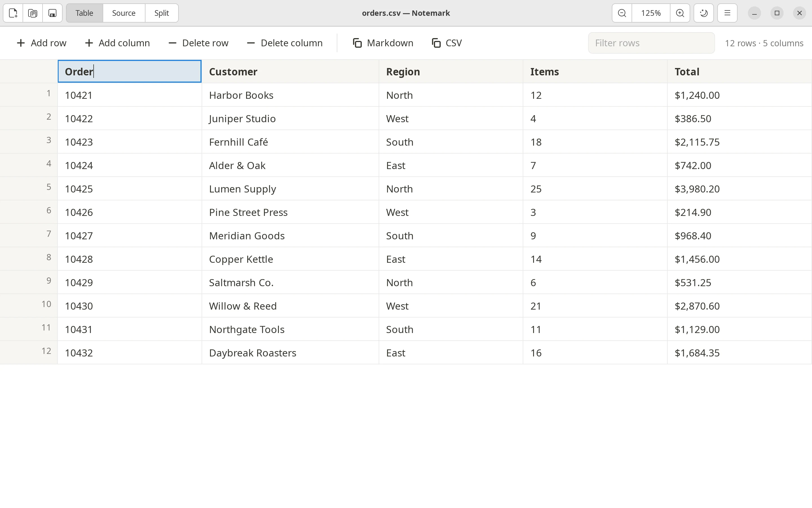Zoom in with the plus magnifier icon
The width and height of the screenshot is (812, 508).
coord(680,13)
